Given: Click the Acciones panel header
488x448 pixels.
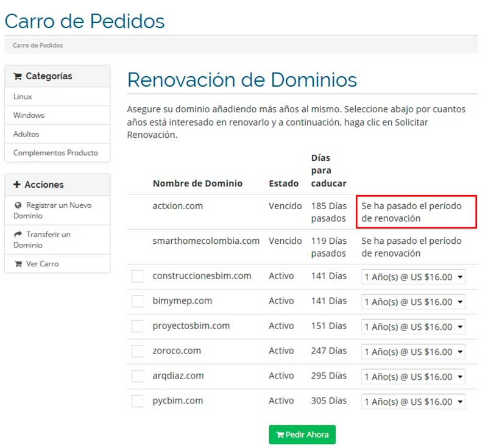Looking at the screenshot, I should coord(58,185).
